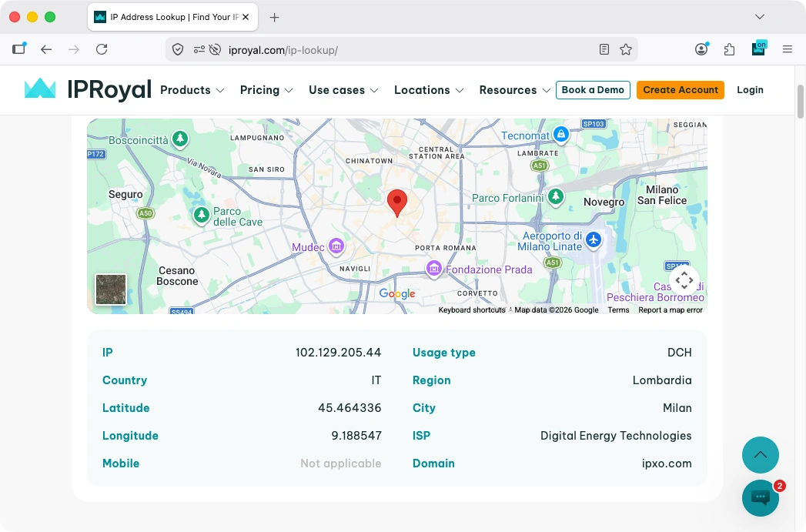Expand the list all tabs chevron
The width and height of the screenshot is (806, 532).
760,17
